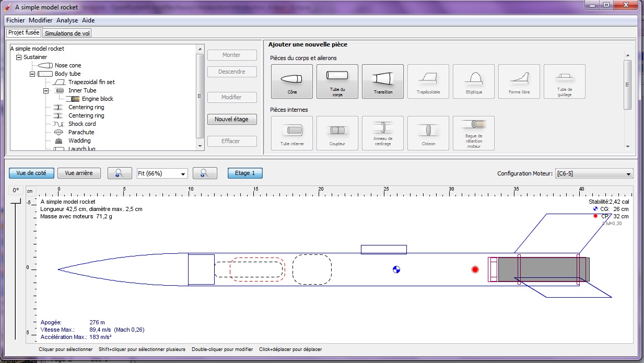
Task: Open the Fichier menu
Action: tap(15, 20)
